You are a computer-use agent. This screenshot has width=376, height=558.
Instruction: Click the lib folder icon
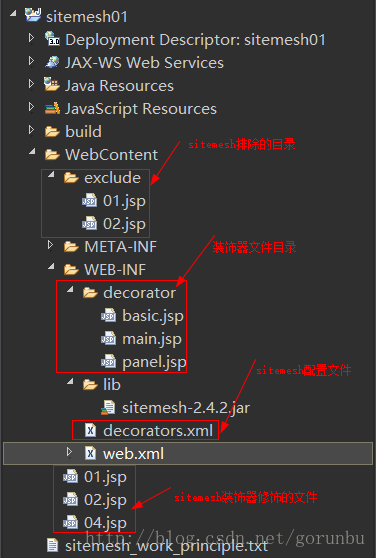point(90,385)
